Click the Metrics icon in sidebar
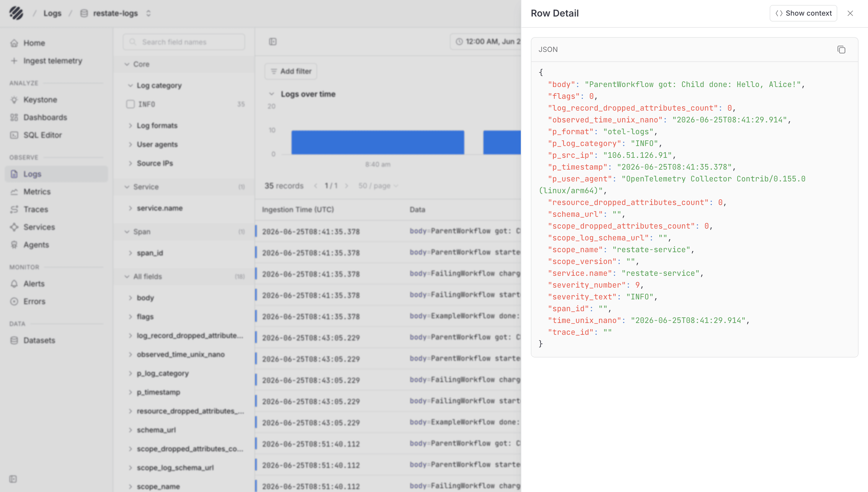 [14, 192]
